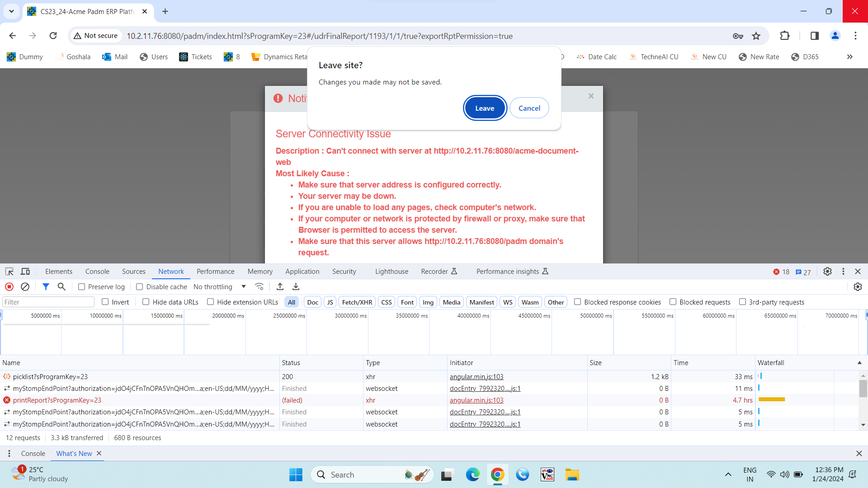Viewport: 868px width, 488px height.
Task: Open network search magnifier icon
Action: [x=61, y=287]
